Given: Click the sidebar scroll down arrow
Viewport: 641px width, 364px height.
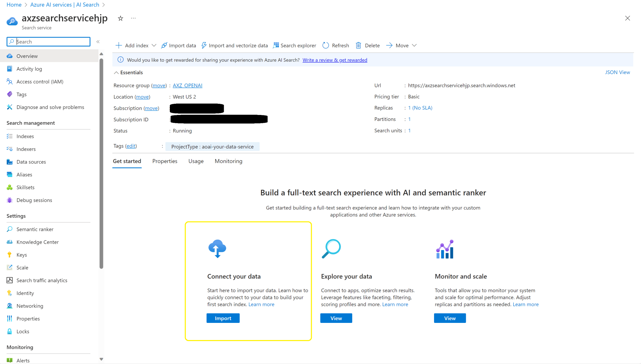Looking at the screenshot, I should click(101, 359).
